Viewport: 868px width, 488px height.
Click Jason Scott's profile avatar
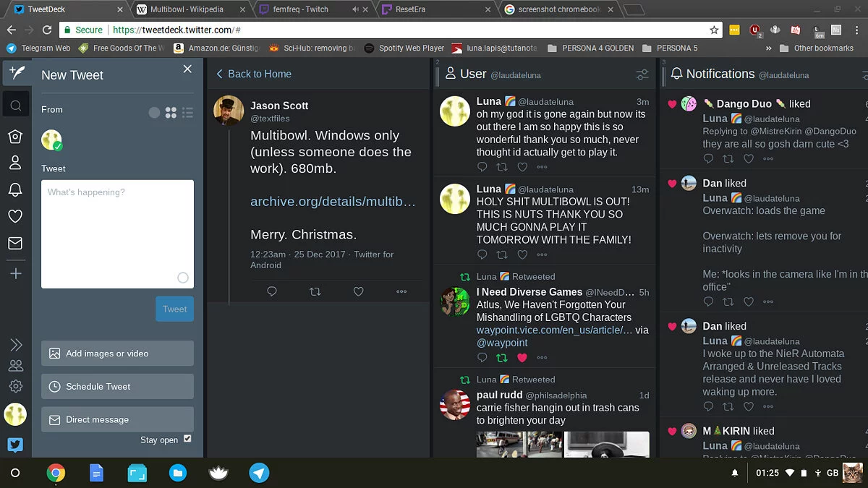coord(229,110)
